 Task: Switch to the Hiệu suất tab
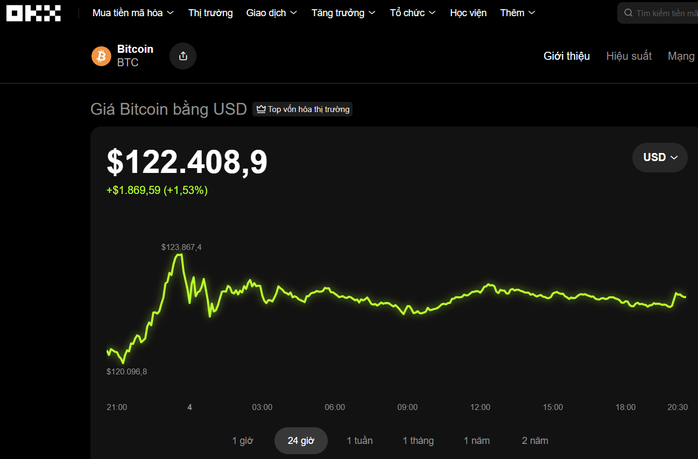629,56
